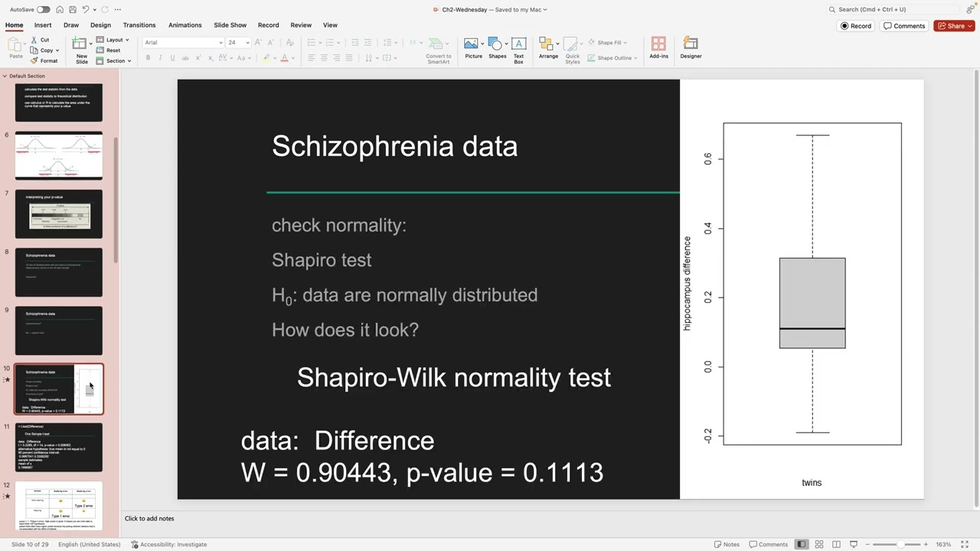This screenshot has height=551, width=980.
Task: Insert a bulleted list
Action: click(x=312, y=42)
